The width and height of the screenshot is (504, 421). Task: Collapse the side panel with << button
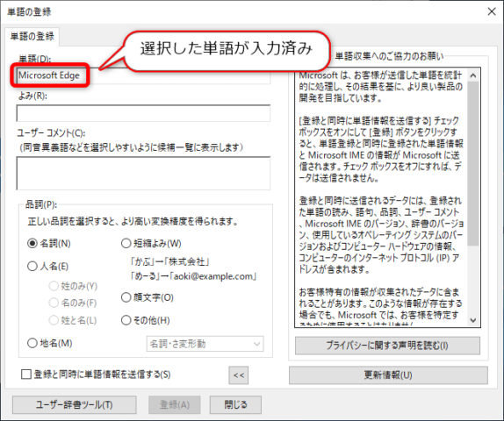pos(239,375)
